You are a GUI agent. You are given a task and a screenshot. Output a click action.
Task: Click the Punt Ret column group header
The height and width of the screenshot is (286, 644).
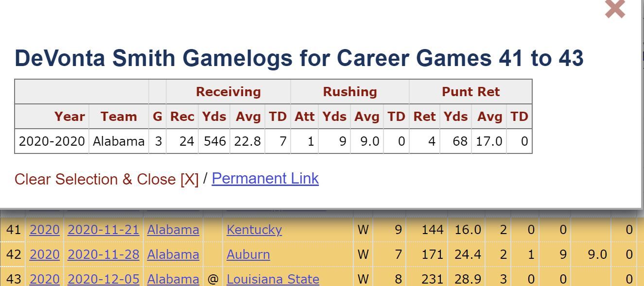click(470, 92)
